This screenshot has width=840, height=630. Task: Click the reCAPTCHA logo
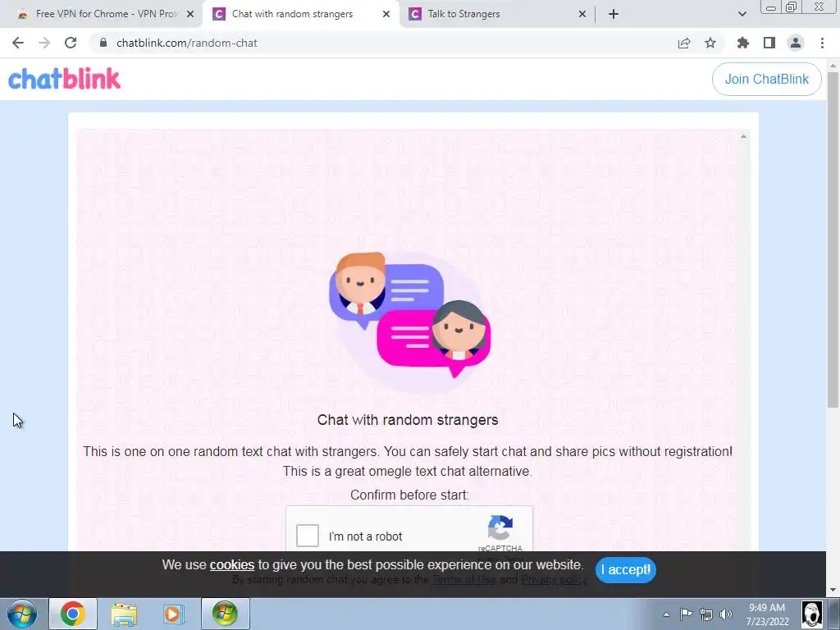pyautogui.click(x=500, y=527)
